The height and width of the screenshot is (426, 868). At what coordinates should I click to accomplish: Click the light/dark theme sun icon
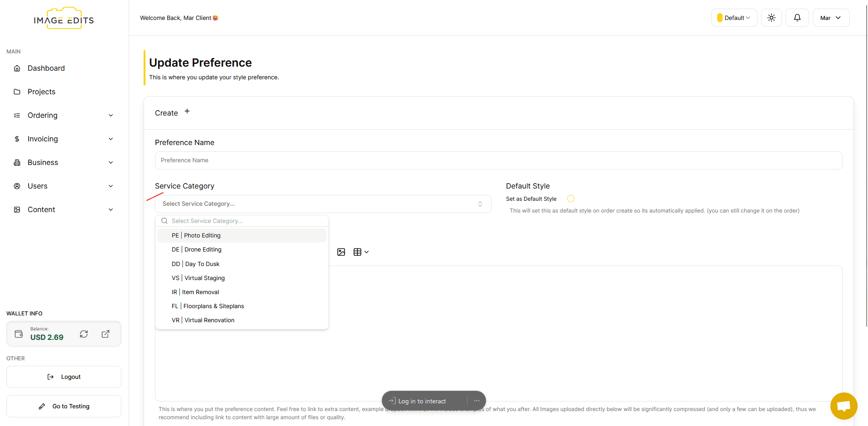771,18
